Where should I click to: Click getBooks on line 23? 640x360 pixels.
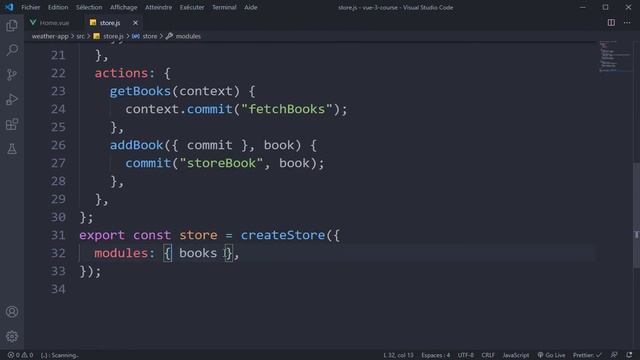[140, 91]
